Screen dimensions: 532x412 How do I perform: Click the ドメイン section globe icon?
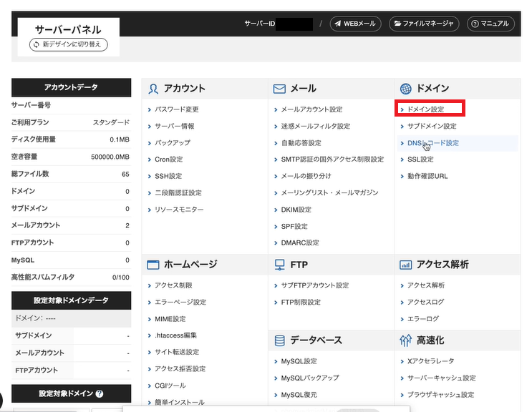tap(405, 89)
